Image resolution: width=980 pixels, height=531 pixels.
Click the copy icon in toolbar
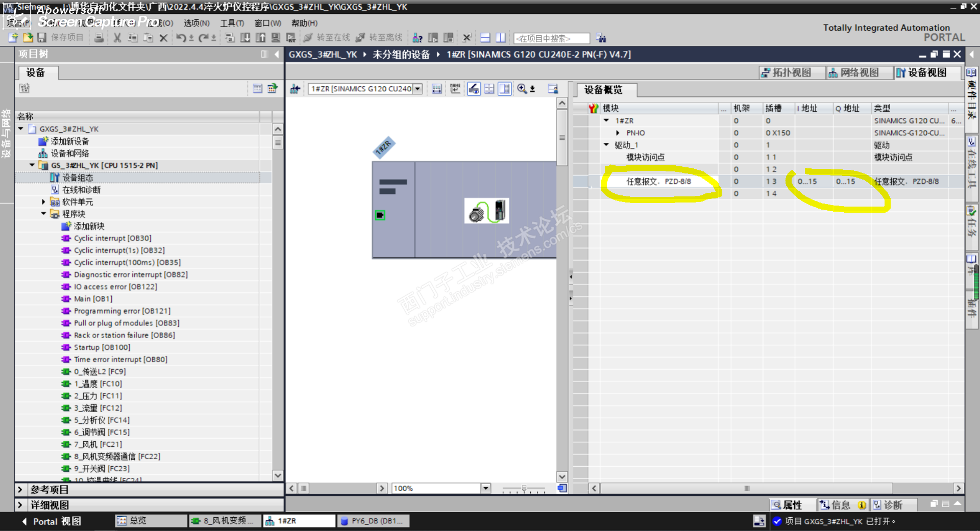(x=133, y=38)
